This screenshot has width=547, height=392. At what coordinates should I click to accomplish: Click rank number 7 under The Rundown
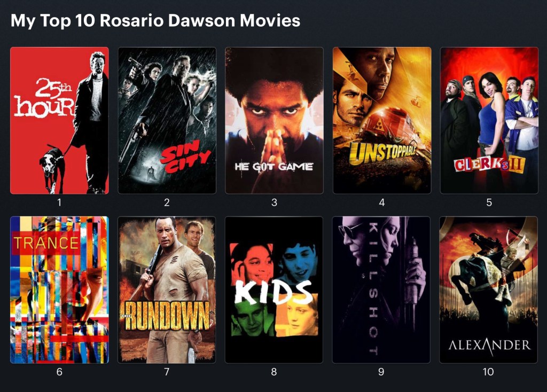pos(167,372)
